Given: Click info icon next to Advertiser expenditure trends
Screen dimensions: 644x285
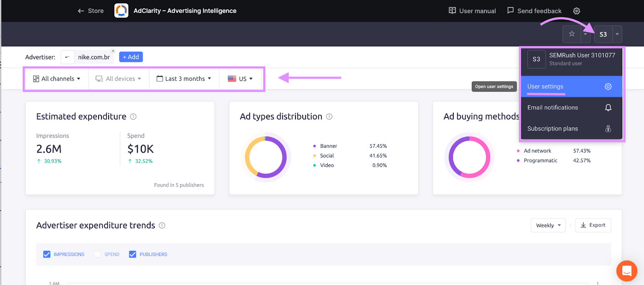Looking at the screenshot, I should [162, 225].
